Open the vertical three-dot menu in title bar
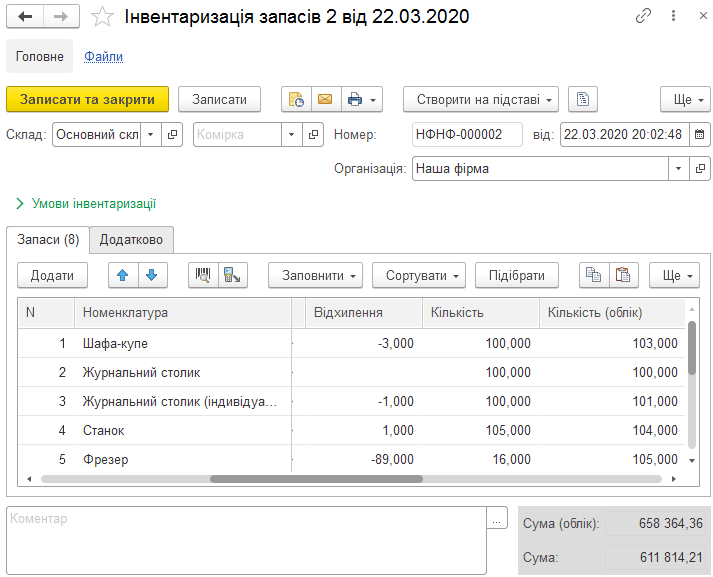This screenshot has width=713, height=577. pos(673,16)
